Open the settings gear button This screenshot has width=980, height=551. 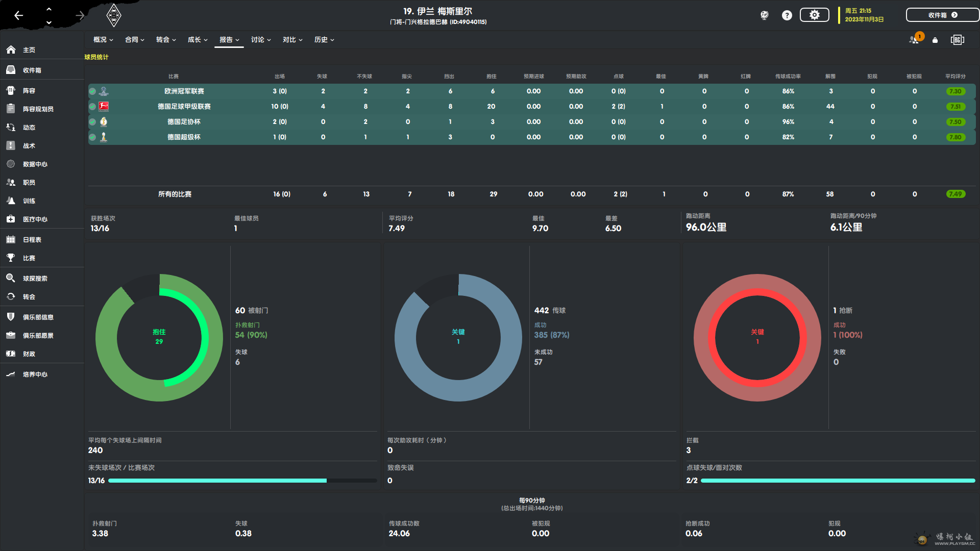pos(815,15)
